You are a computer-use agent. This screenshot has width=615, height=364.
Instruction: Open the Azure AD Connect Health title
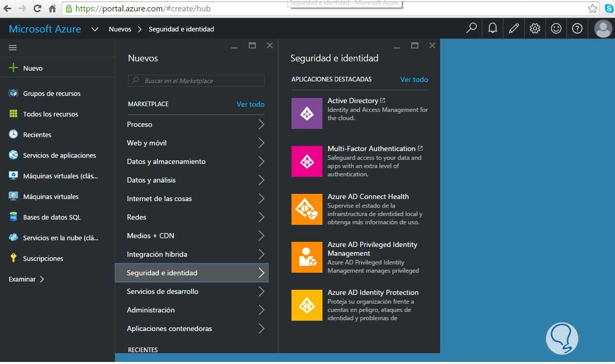pyautogui.click(x=368, y=196)
